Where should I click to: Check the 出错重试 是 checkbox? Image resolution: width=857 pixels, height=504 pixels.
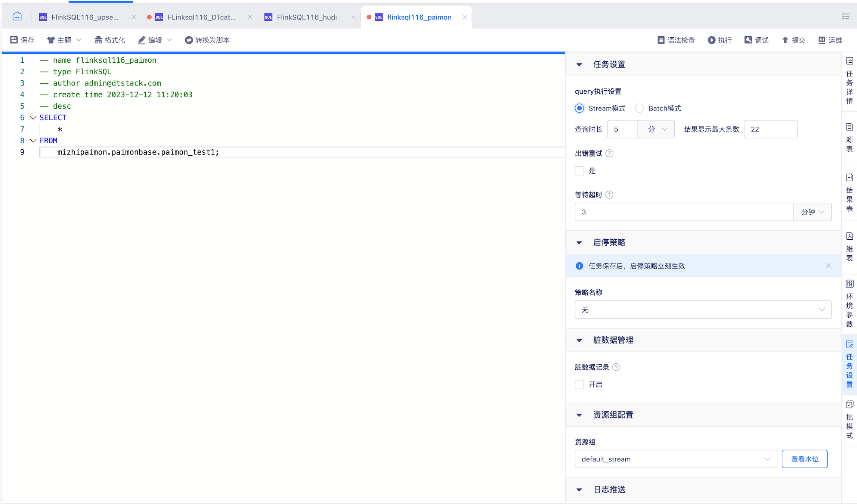[x=579, y=171]
